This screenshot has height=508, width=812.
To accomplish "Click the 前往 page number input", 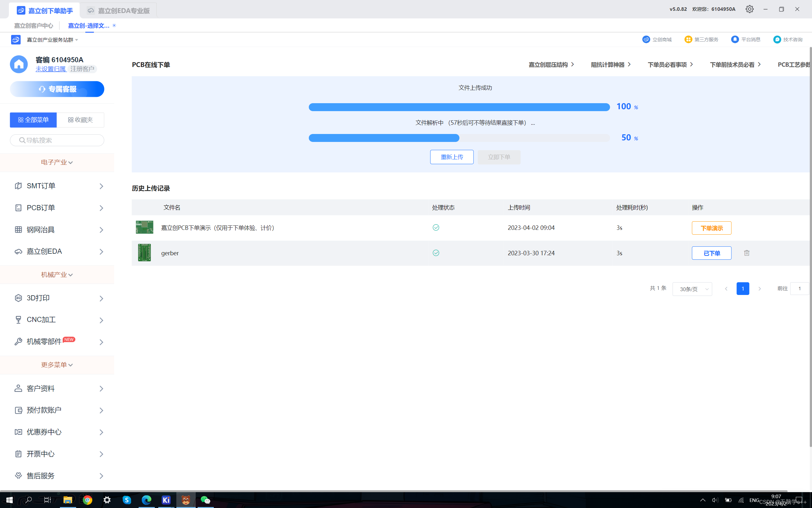I will click(x=799, y=289).
